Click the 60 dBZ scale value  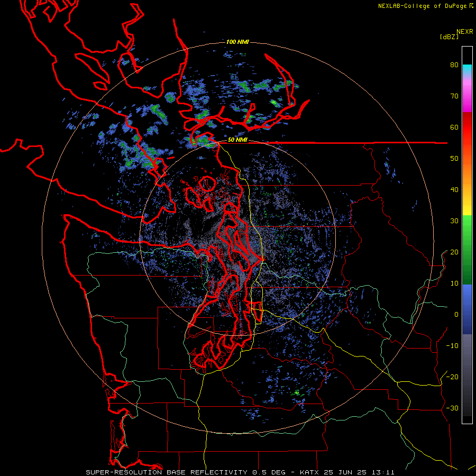(454, 127)
